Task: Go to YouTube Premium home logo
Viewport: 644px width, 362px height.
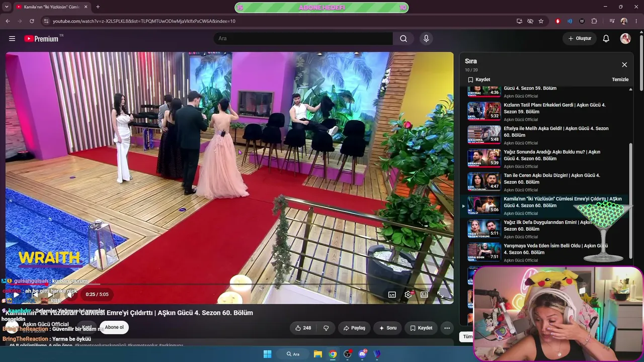Action: tap(41, 39)
